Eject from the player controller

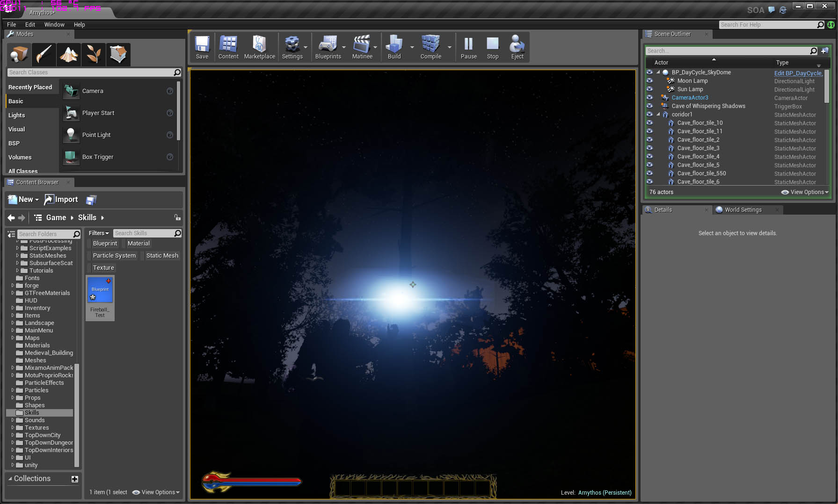[517, 47]
